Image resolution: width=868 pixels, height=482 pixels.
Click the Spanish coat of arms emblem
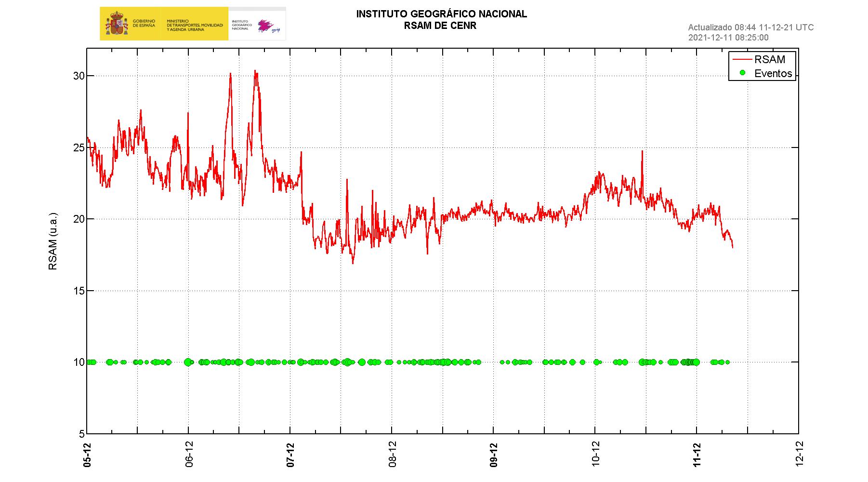(x=114, y=24)
